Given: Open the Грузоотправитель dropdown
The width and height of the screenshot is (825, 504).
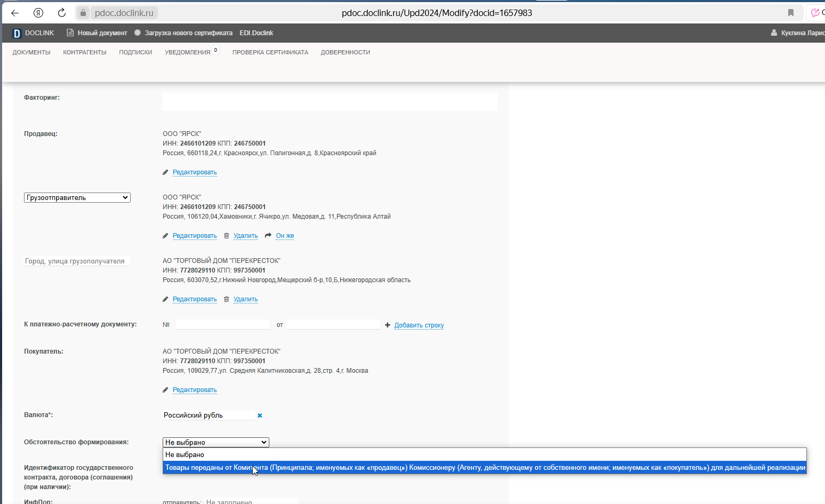Looking at the screenshot, I should pos(77,197).
